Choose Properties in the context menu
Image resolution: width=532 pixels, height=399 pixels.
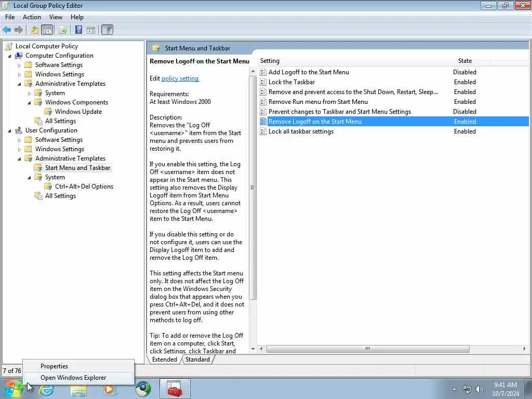[x=78, y=366]
